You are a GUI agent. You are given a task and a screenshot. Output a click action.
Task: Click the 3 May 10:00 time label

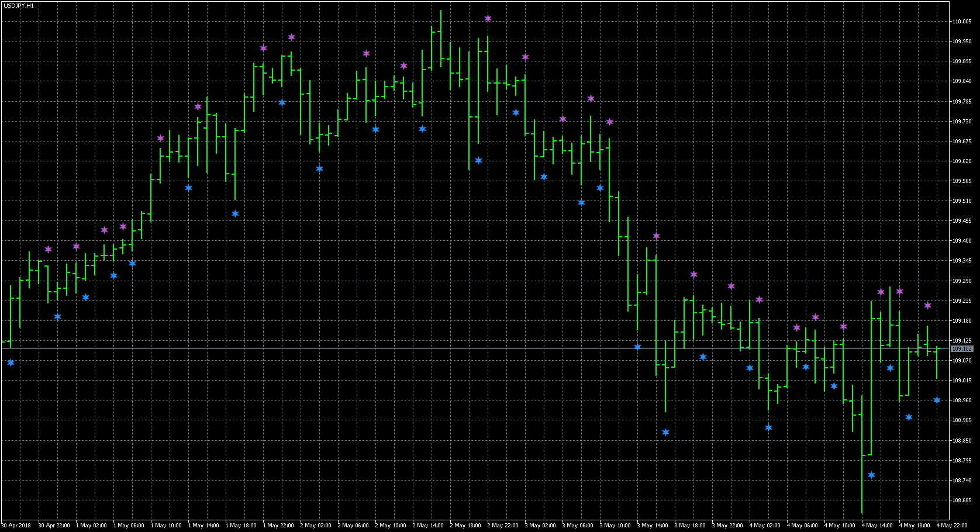[615, 526]
